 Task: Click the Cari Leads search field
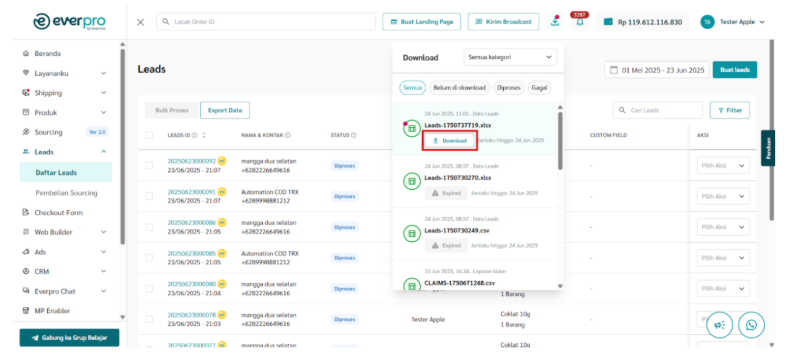pos(658,110)
